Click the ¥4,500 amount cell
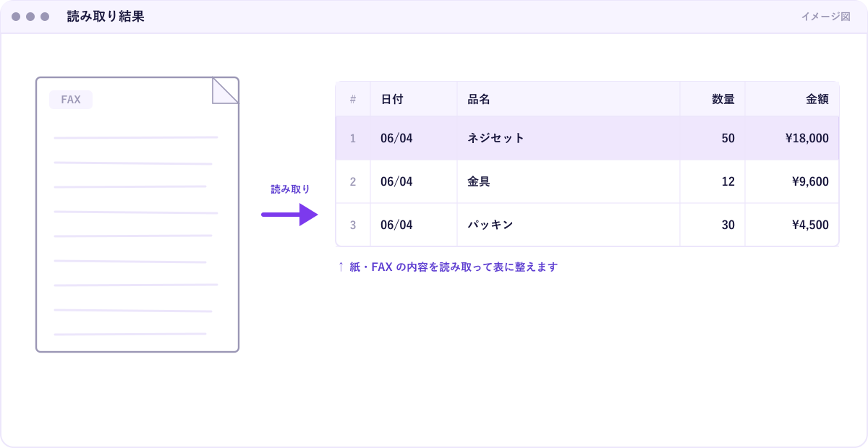This screenshot has width=868, height=448. [792, 225]
